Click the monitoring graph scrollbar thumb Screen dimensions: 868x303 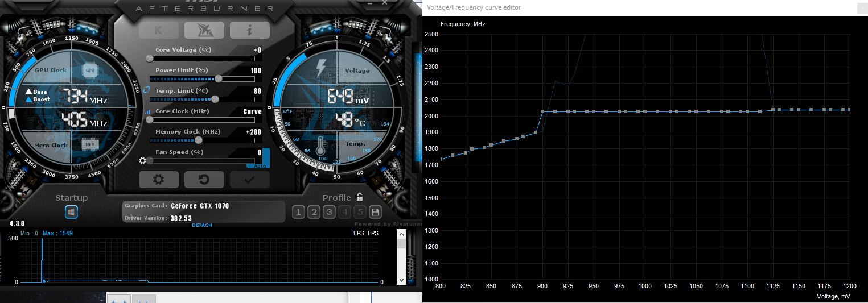(x=402, y=244)
